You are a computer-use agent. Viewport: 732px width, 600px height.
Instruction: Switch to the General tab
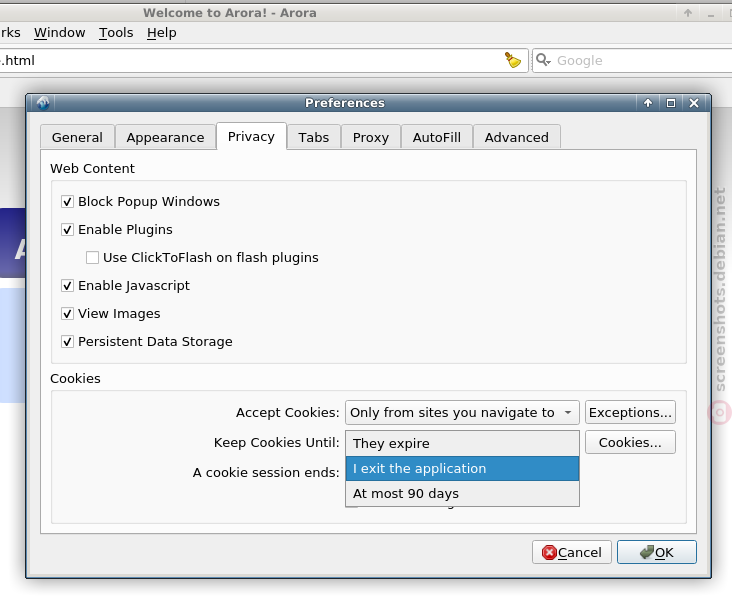(77, 137)
